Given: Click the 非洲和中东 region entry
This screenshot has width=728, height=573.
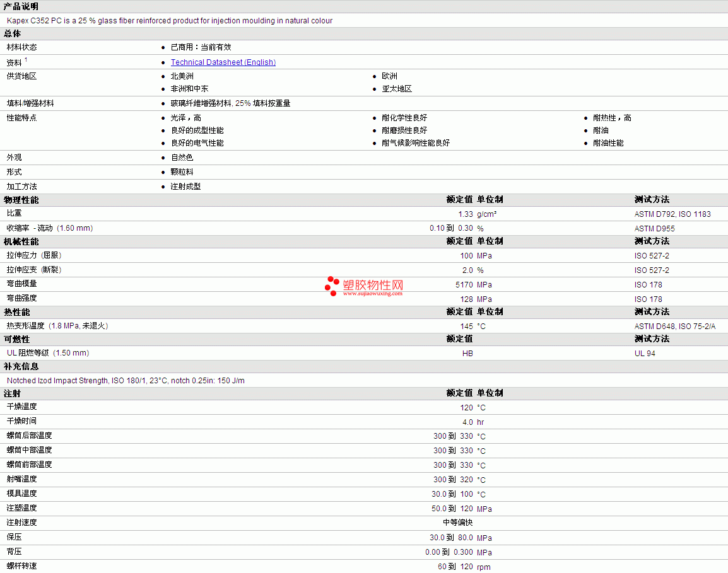Looking at the screenshot, I should click(189, 89).
